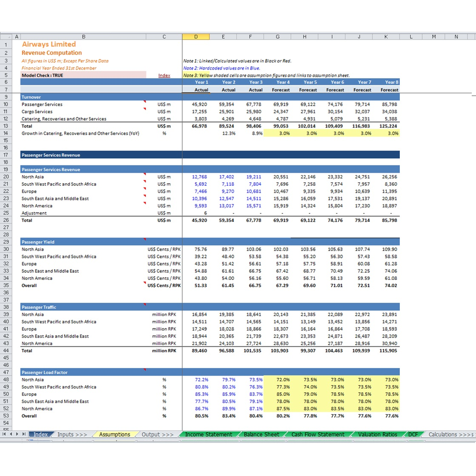Open the Cash Flow Statement tab
The width and height of the screenshot is (476, 476).
(x=318, y=435)
